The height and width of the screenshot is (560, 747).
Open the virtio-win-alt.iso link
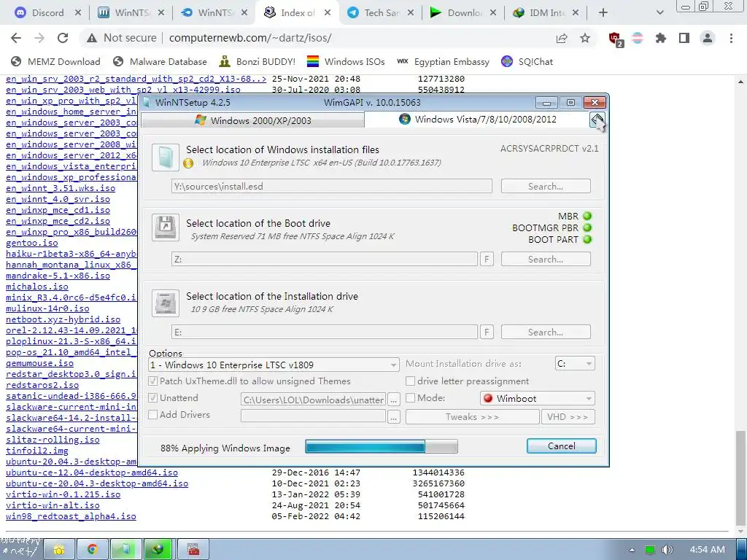pos(53,505)
